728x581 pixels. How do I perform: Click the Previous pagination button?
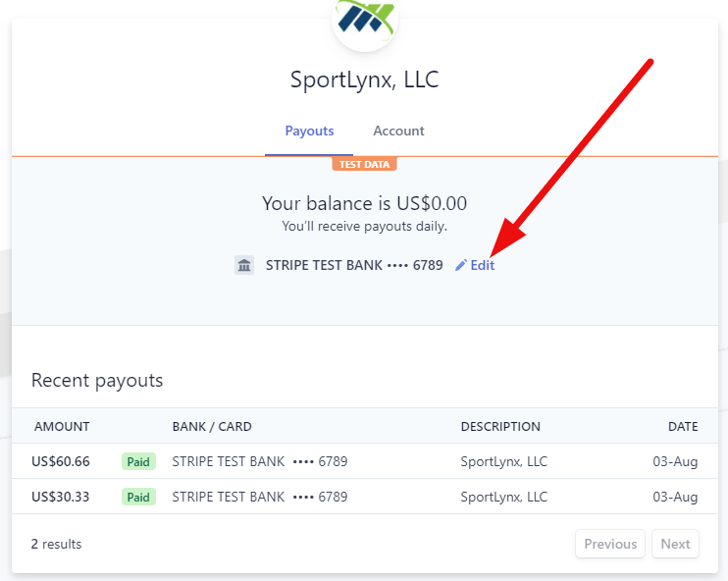[x=610, y=544]
